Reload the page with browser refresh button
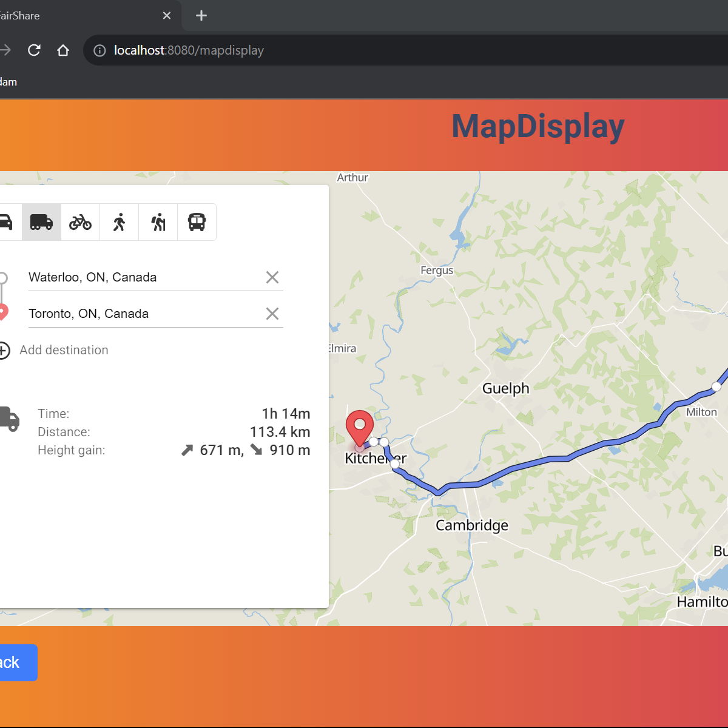 [34, 50]
